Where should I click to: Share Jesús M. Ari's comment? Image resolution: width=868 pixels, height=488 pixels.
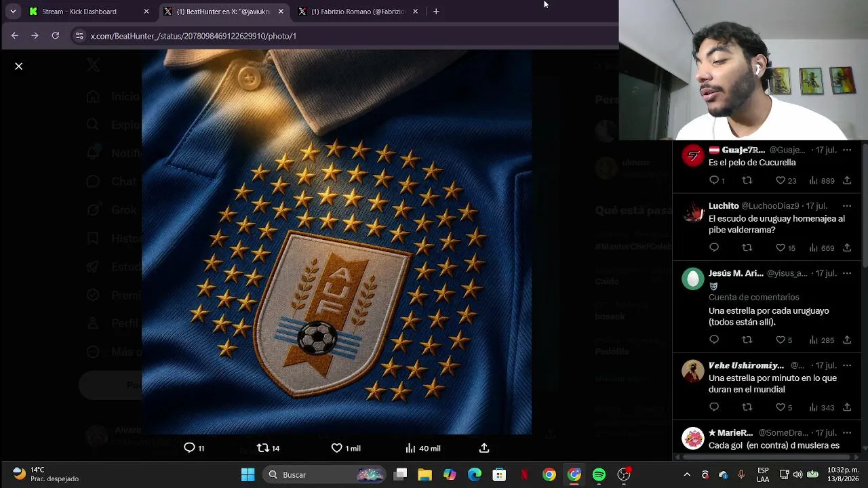pyautogui.click(x=847, y=340)
